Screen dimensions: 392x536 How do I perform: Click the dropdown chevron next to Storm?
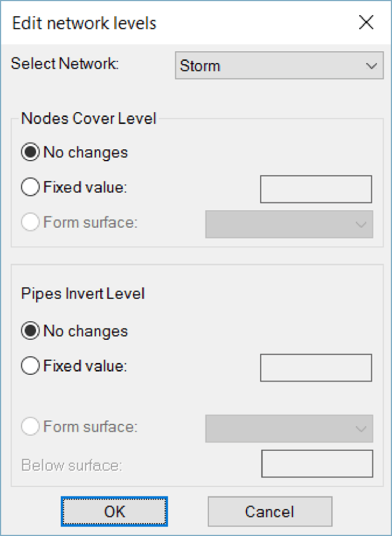[371, 65]
